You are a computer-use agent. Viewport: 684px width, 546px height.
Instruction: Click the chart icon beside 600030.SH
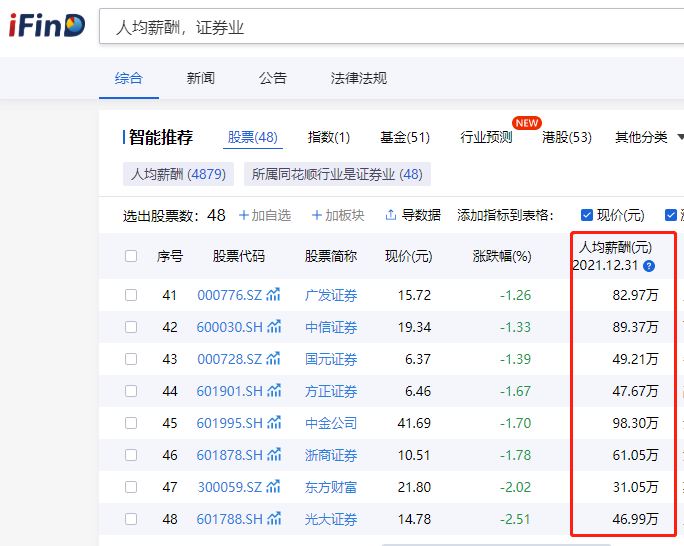point(274,327)
